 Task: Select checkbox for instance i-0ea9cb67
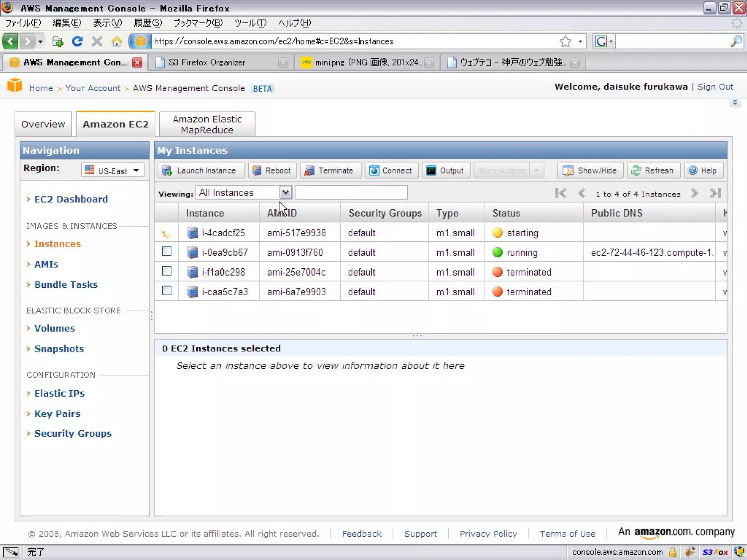pos(167,251)
